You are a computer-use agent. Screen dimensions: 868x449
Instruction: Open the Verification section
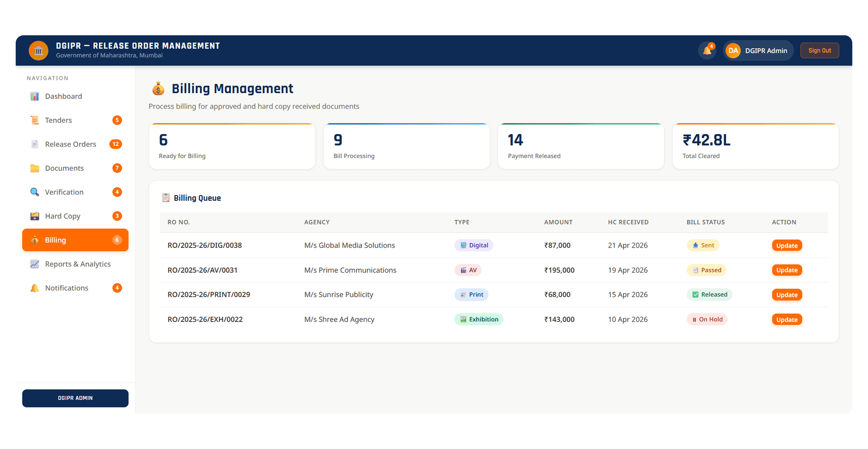tap(75, 192)
